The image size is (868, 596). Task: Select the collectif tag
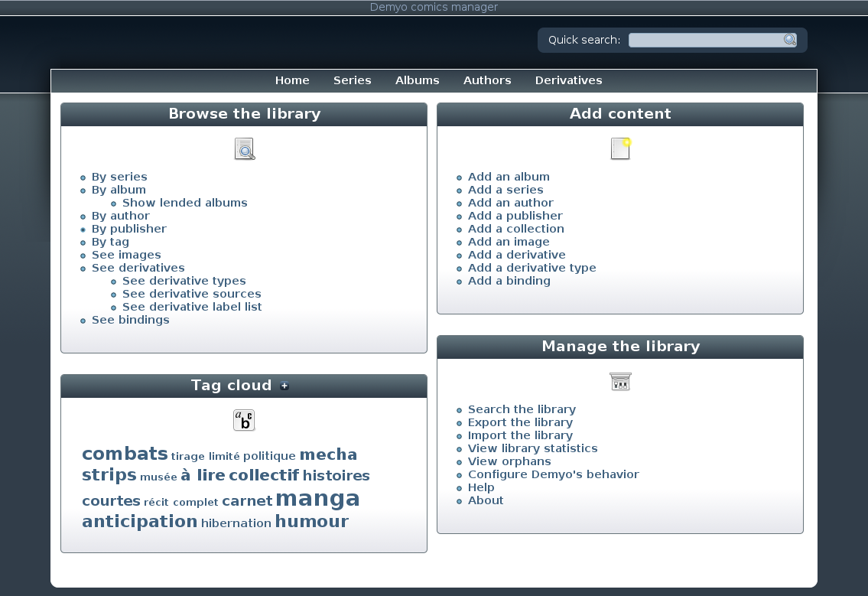tap(264, 475)
